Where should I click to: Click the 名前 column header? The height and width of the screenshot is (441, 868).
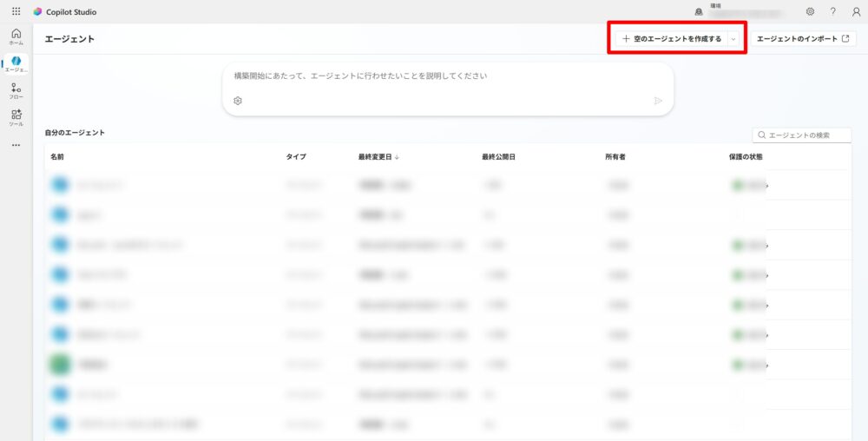point(57,157)
